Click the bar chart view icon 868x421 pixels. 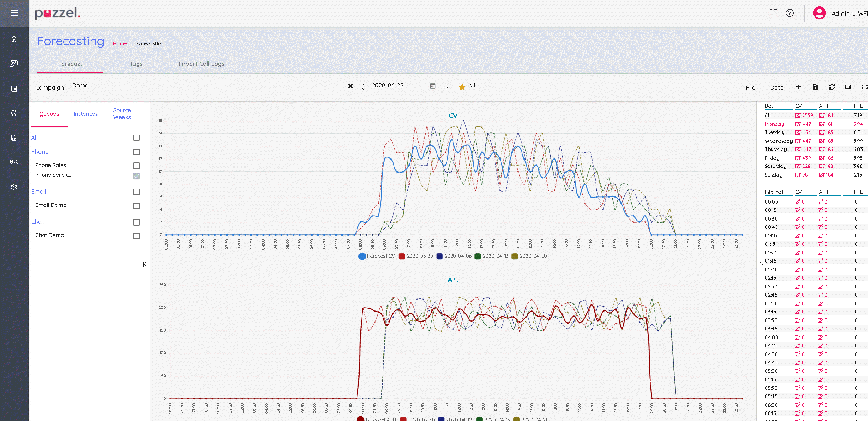[x=848, y=87]
